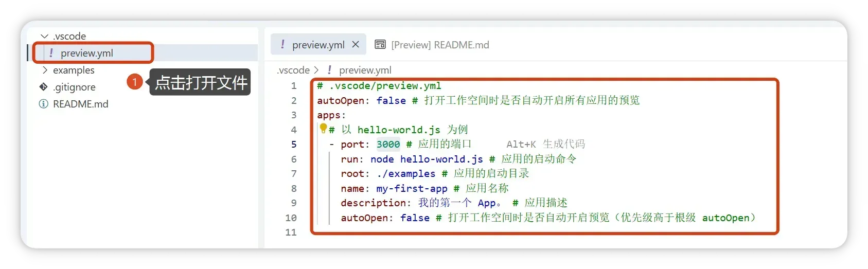Collapse the .vscode folder chevron

tap(45, 36)
